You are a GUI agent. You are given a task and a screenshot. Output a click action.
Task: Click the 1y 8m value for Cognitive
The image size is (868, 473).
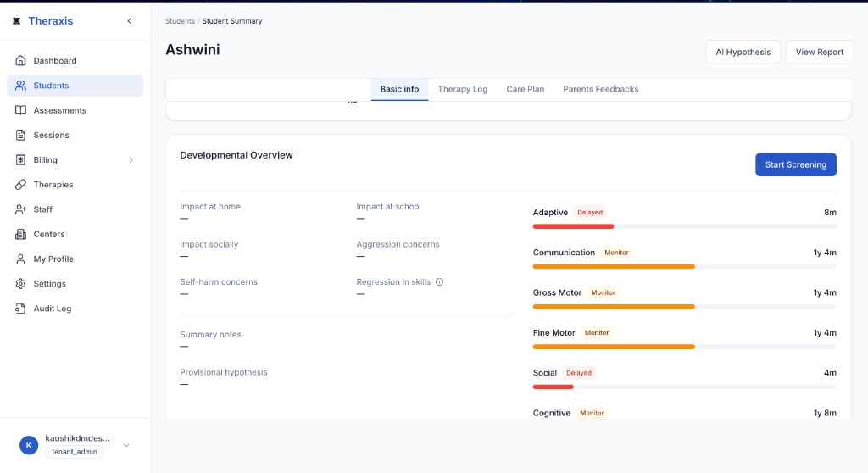[825, 413]
